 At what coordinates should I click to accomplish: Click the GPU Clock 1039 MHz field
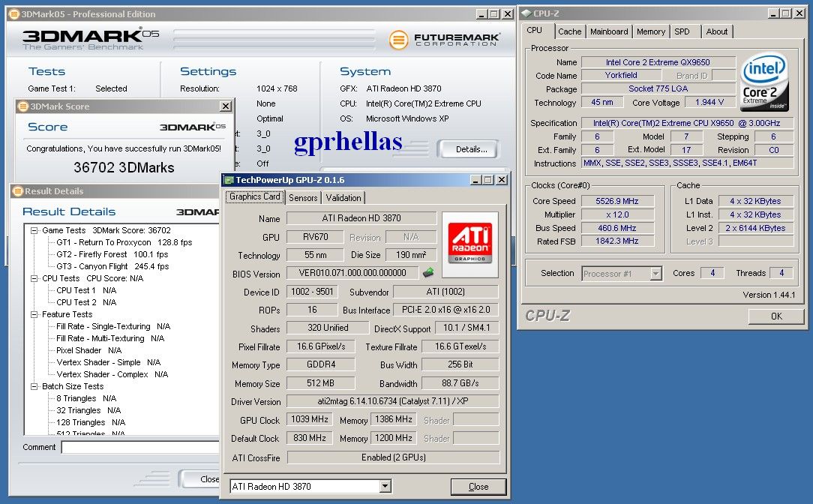[x=310, y=419]
